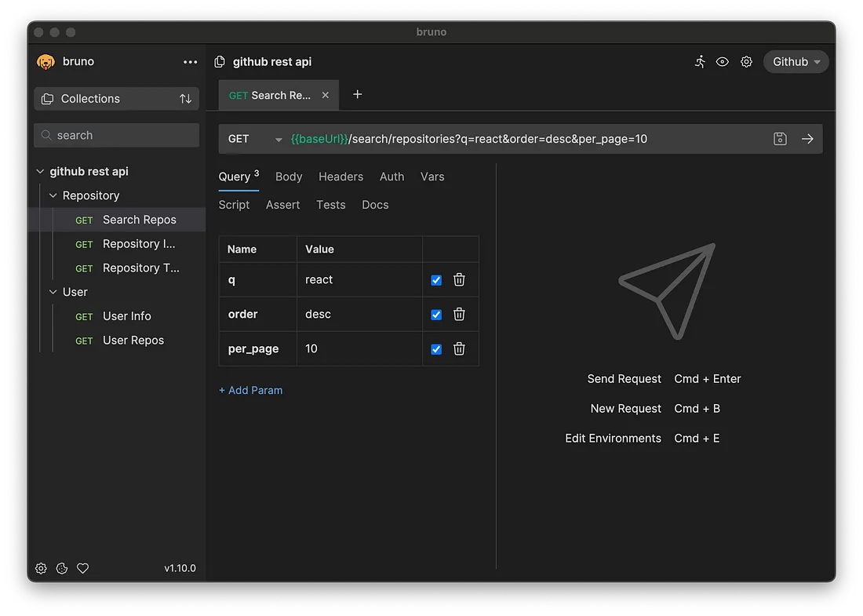Click the paper plane send placeholder icon
The image size is (863, 616).
click(667, 291)
